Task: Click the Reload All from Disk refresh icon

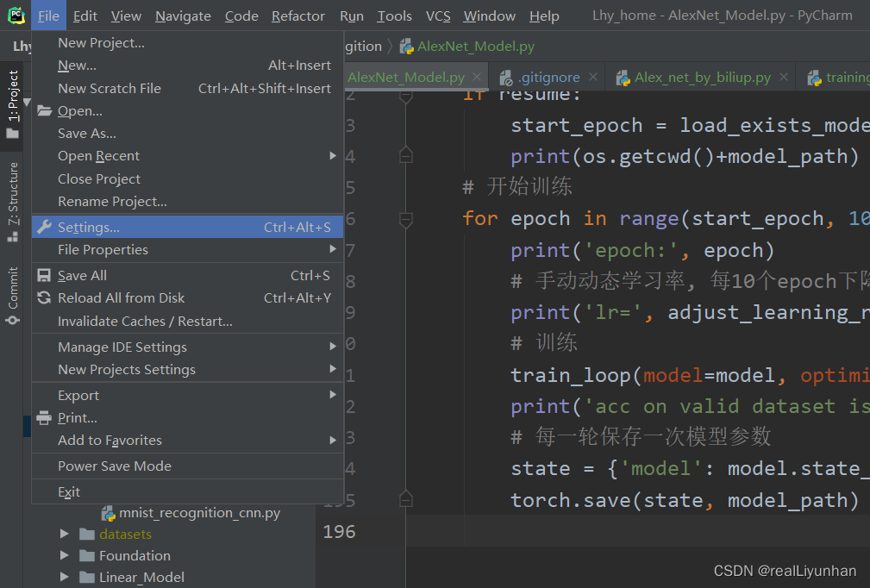Action: (x=45, y=297)
